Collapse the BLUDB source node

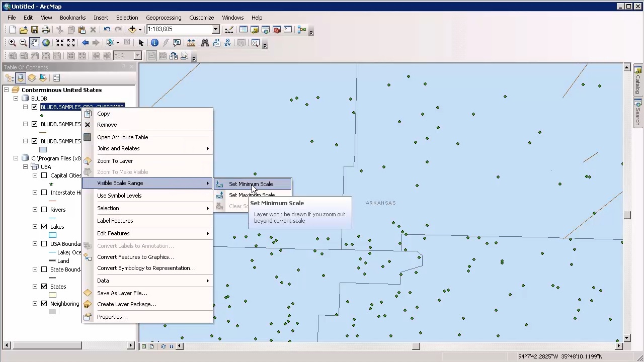pyautogui.click(x=16, y=99)
